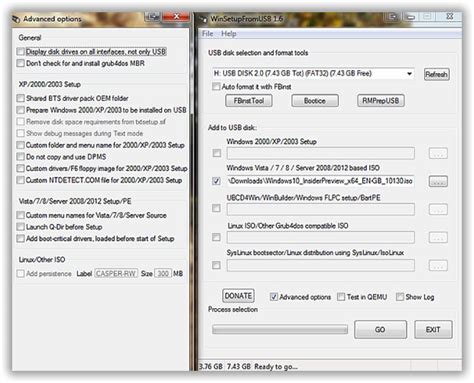Click the 3.76 GB status bar value

[x=211, y=367]
